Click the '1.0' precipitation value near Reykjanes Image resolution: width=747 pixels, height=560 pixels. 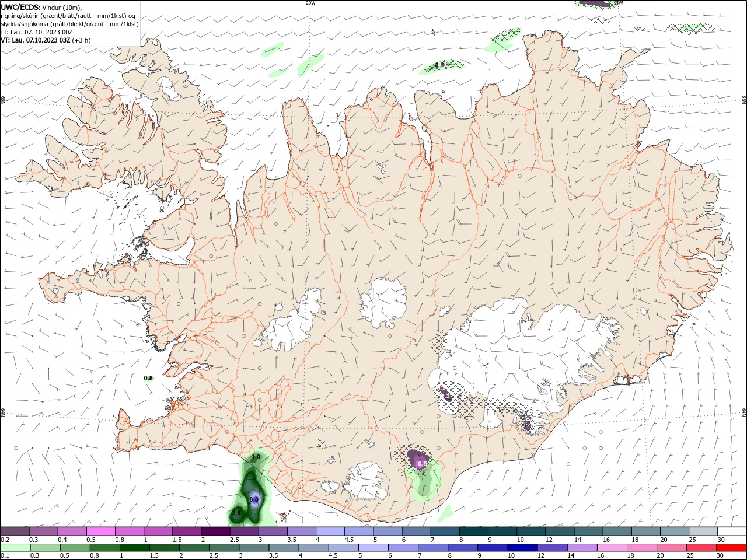pos(255,457)
